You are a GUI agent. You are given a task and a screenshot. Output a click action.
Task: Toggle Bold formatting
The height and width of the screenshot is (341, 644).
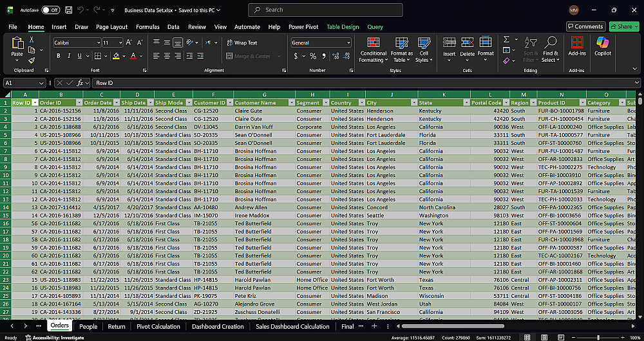pyautogui.click(x=59, y=56)
